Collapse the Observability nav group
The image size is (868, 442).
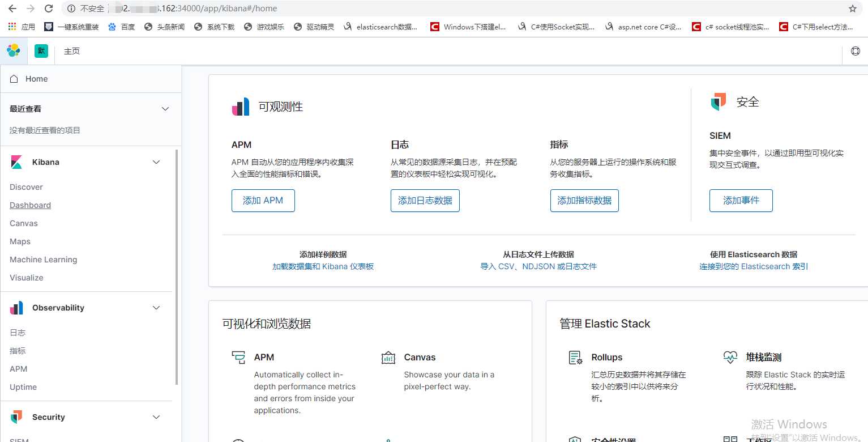click(157, 308)
